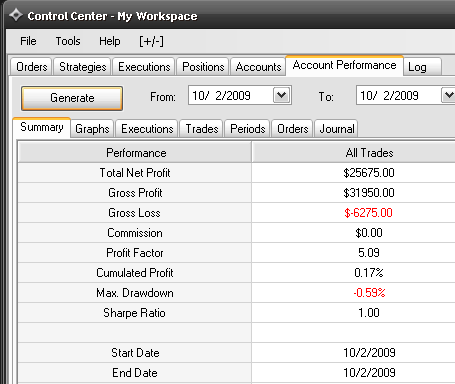Select the Gross Loss row label
The height and width of the screenshot is (384, 455).
(134, 213)
